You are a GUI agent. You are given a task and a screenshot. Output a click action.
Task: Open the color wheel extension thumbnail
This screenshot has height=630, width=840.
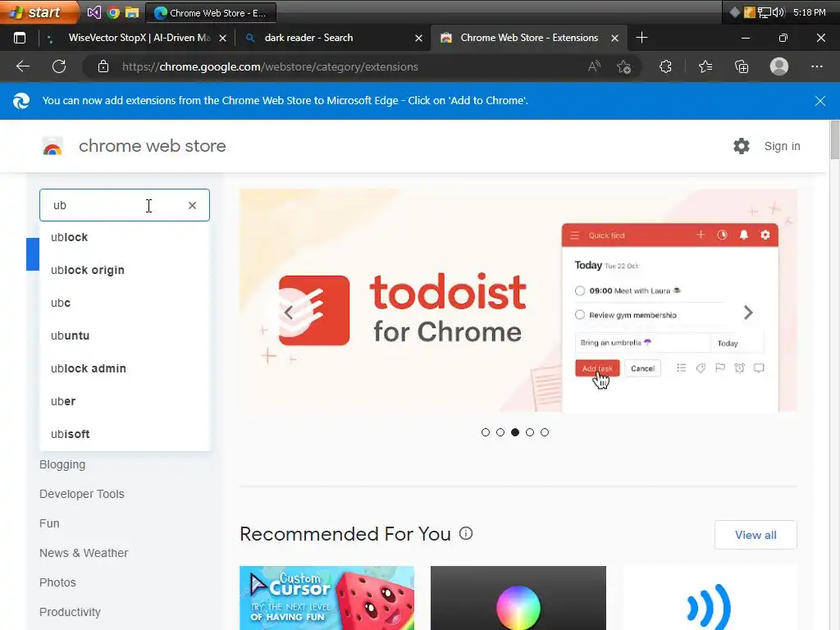[x=518, y=598]
